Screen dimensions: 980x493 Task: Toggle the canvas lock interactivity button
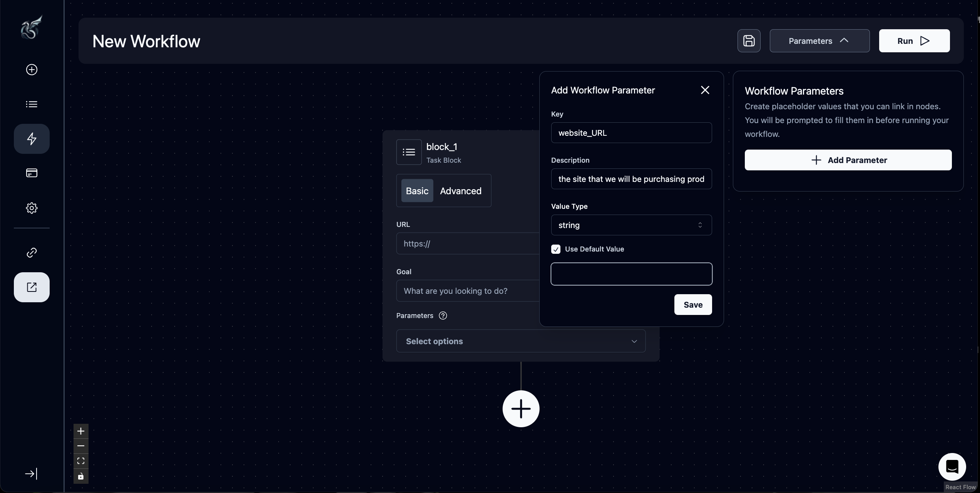pyautogui.click(x=81, y=476)
